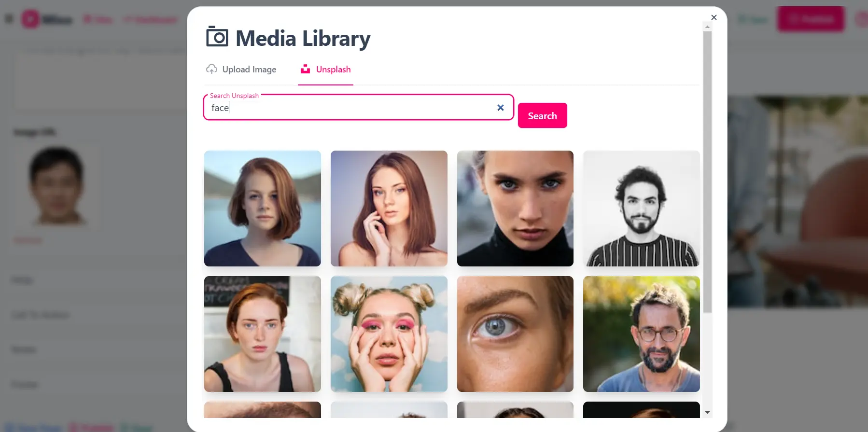868x432 pixels.
Task: Click the Media Library camera icon
Action: (x=217, y=37)
